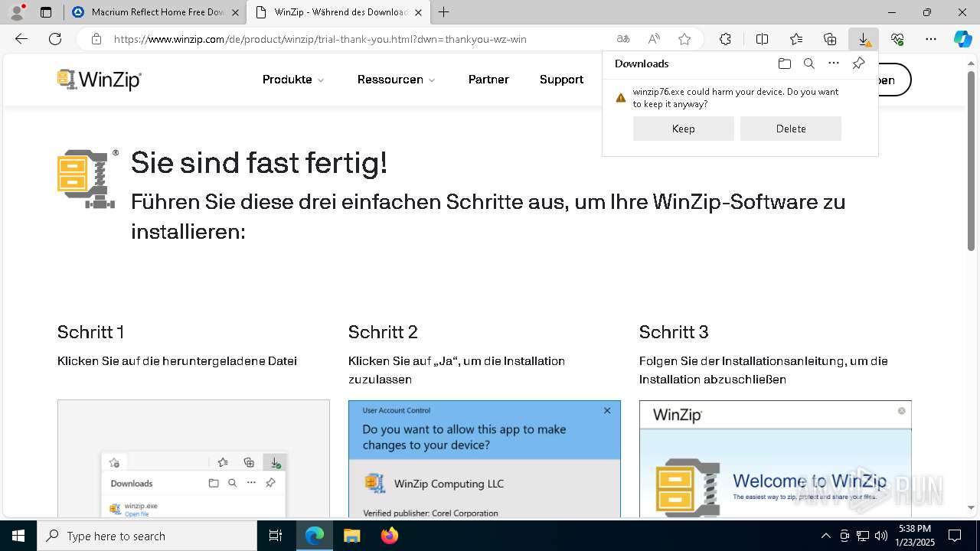
Task: Click the page vertical scrollbar thumb
Action: tap(971, 161)
